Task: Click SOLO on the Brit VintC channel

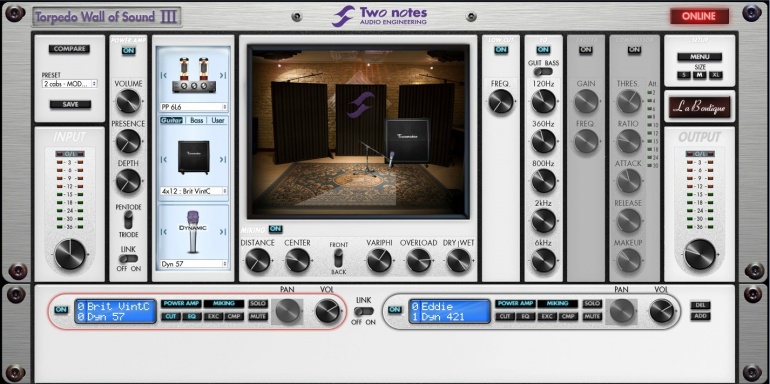Action: [258, 304]
